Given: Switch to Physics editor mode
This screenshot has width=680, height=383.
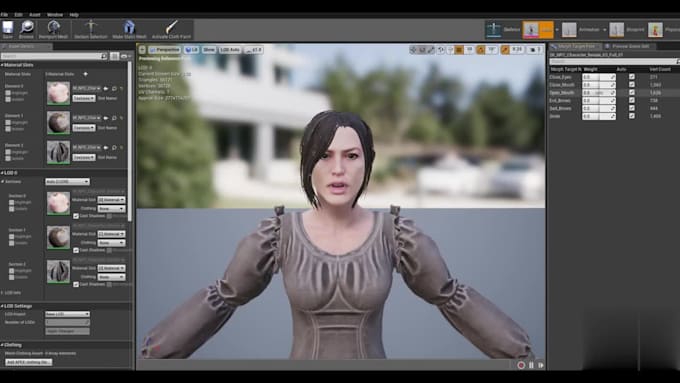Looking at the screenshot, I should point(664,29).
